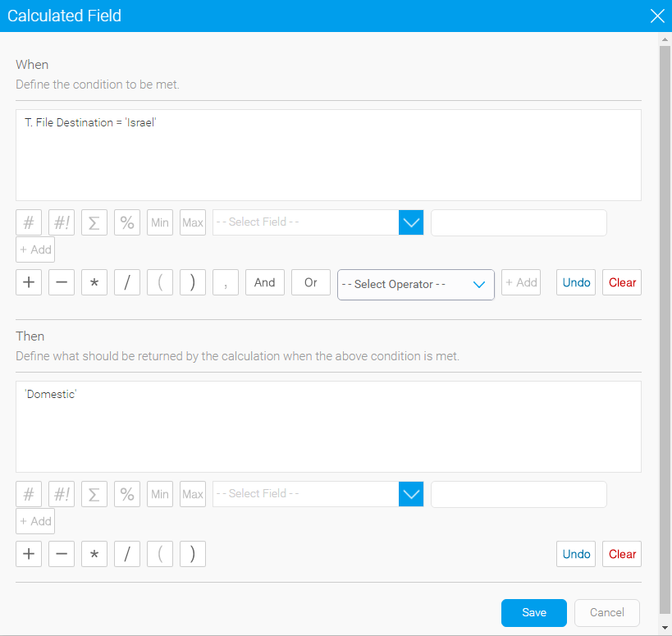Screen dimensions: 672x636
Task: Click the Sum sigma button in When section
Action: coord(94,222)
